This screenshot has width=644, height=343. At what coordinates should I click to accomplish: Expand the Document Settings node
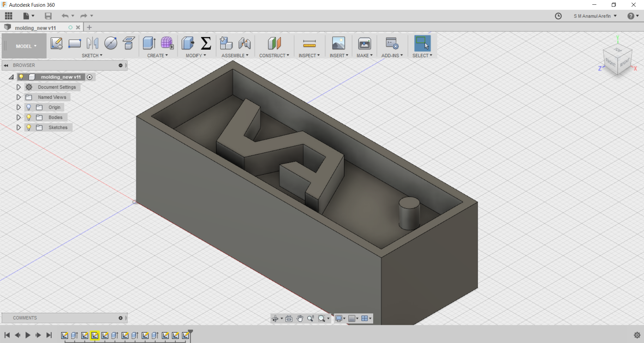pos(18,87)
